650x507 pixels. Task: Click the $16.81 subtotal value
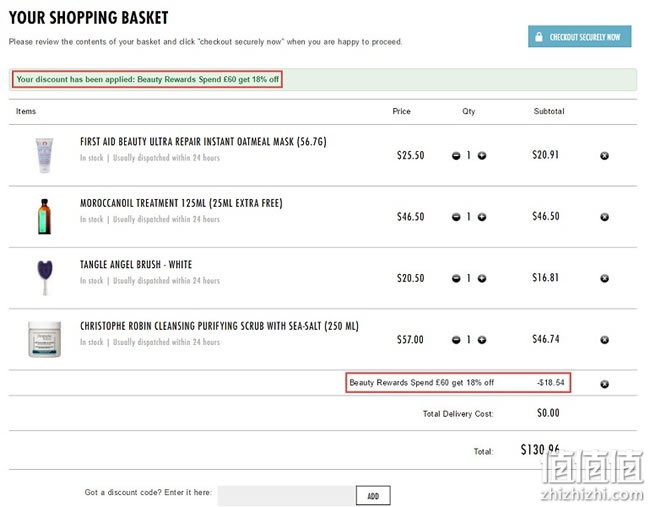click(546, 278)
